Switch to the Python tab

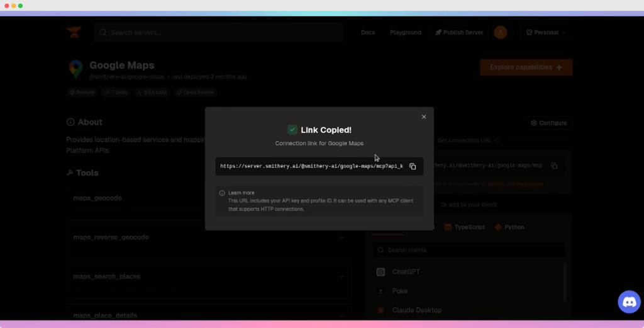tap(509, 227)
